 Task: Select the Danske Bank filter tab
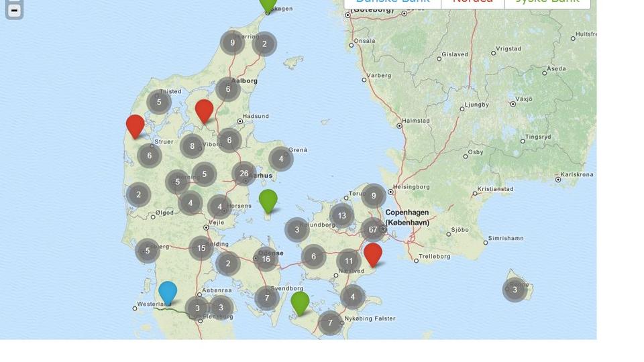[392, 2]
